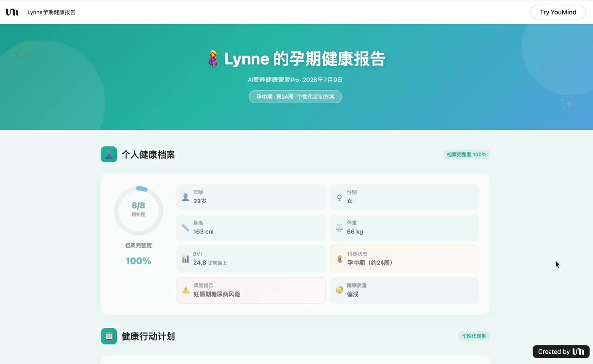593x364 pixels.
Task: Click the 健康行动计划 clipboard icon
Action: (x=109, y=336)
